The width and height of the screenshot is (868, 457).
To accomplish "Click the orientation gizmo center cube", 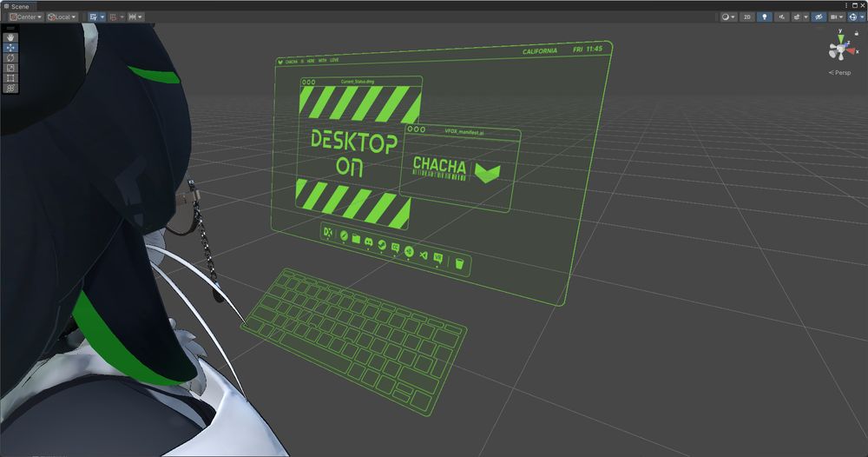I will click(x=841, y=49).
